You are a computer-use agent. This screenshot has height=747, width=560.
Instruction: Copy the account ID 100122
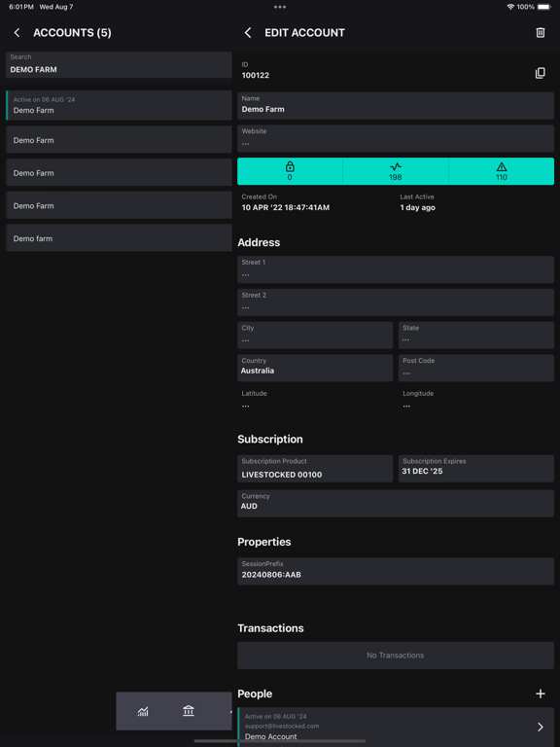[x=540, y=73]
